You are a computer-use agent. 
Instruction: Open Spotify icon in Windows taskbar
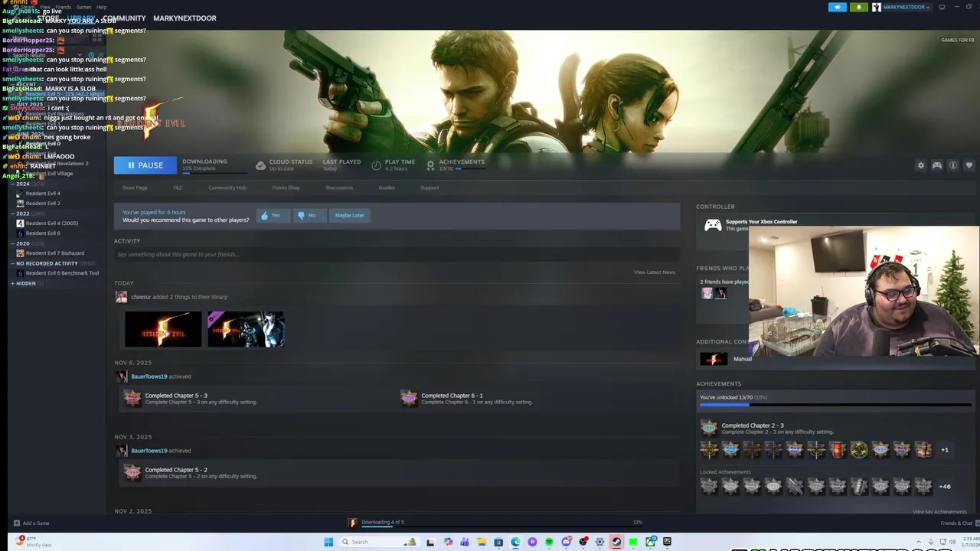pos(549,542)
